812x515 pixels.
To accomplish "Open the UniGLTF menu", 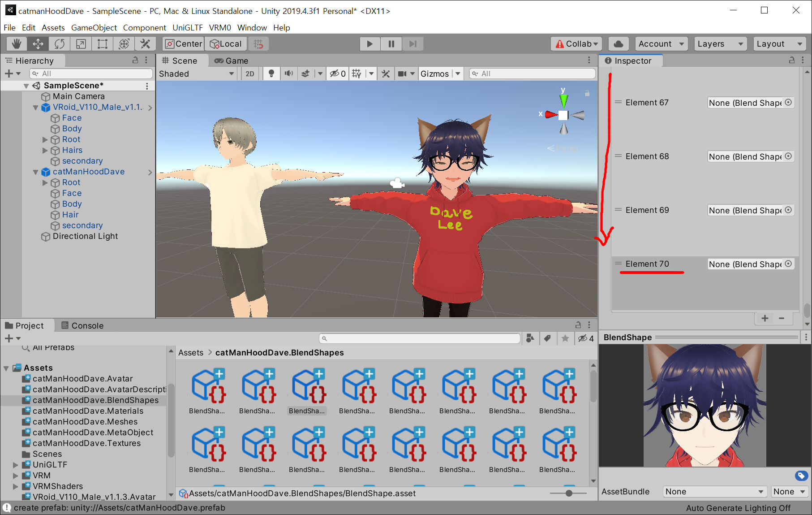I will tap(188, 28).
